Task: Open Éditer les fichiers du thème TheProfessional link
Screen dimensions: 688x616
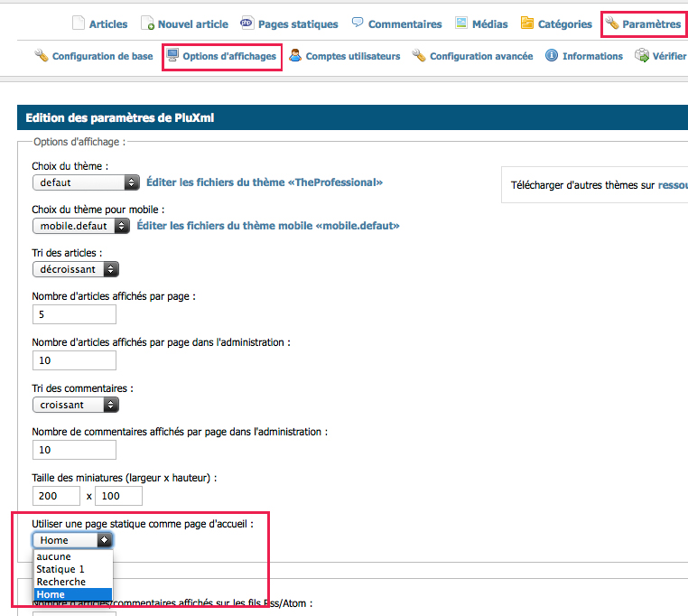Action: pos(264,182)
